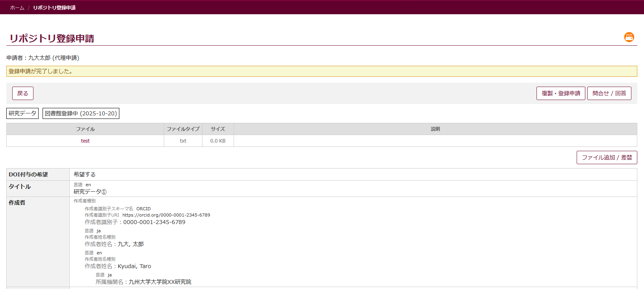Click the ファイル column header
Screen dimensions: 644x289
click(x=85, y=129)
